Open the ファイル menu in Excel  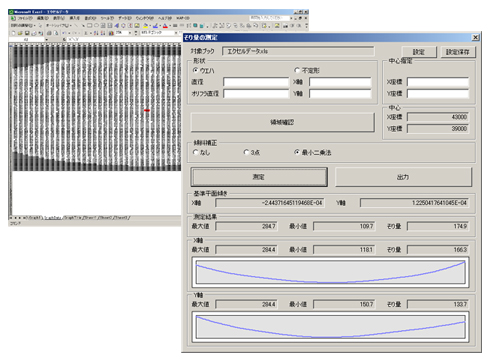25,18
